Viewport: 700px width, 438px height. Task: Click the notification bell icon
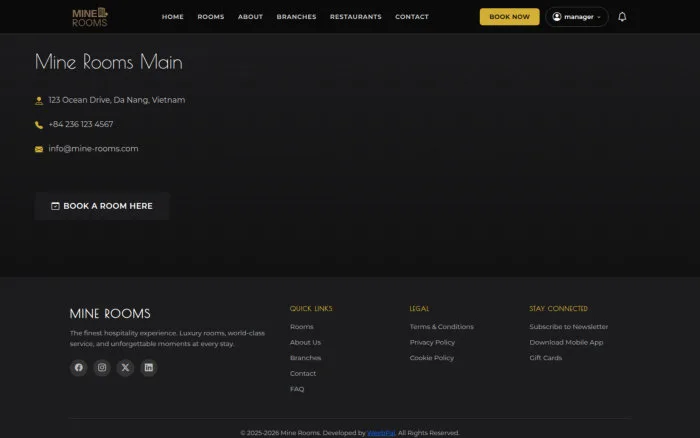click(622, 17)
